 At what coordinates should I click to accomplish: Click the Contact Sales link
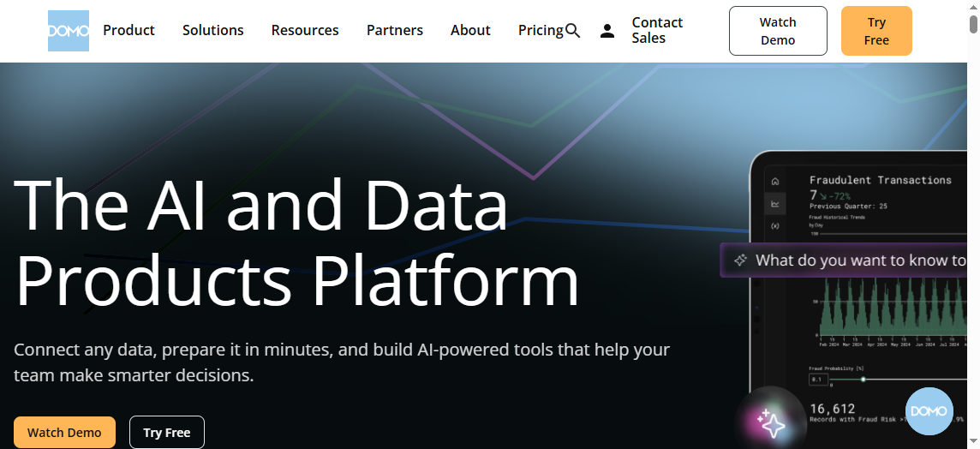click(x=657, y=30)
